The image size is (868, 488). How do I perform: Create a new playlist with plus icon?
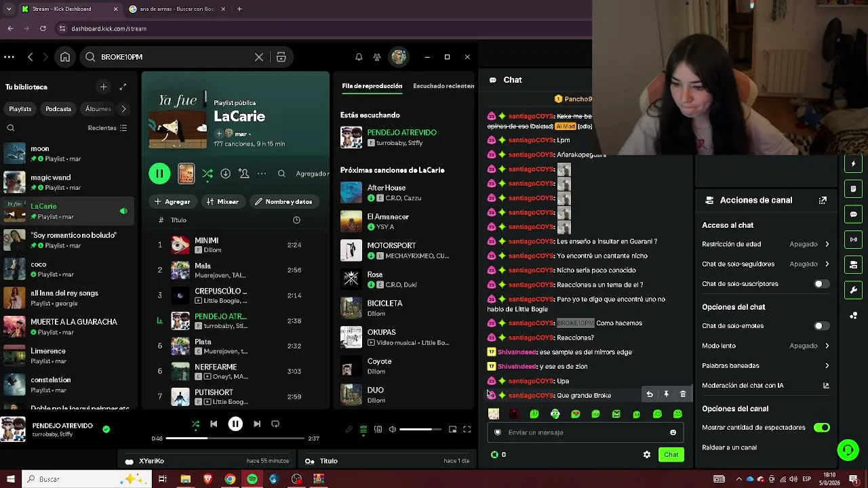tap(103, 87)
